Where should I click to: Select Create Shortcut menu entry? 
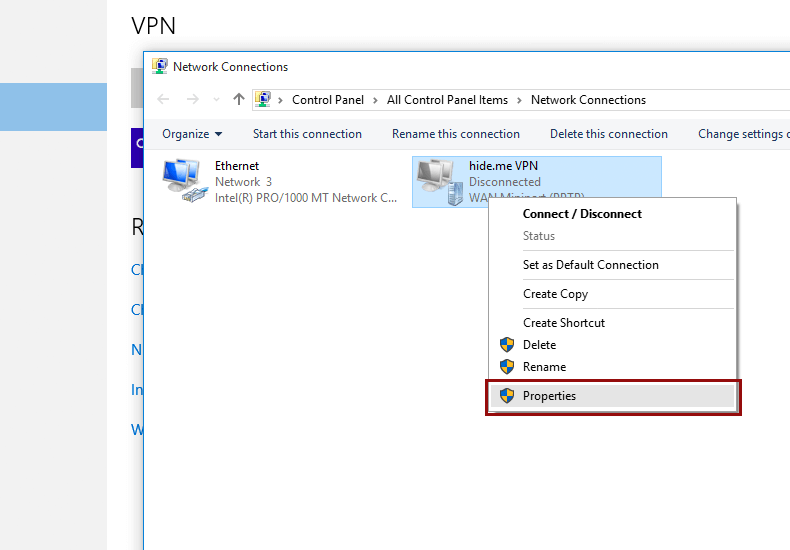click(x=564, y=323)
